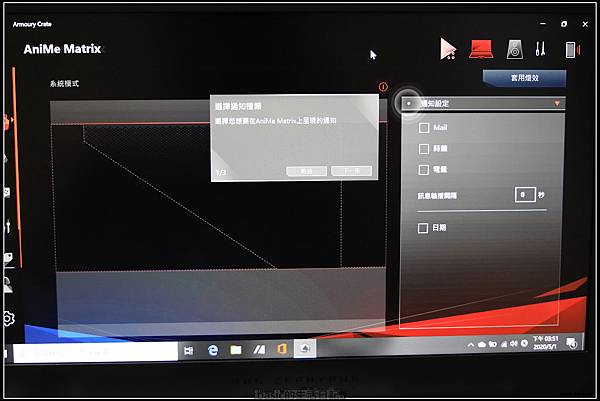Open the 通知設定 dropdown
Viewport: 600px width, 401px height.
pyautogui.click(x=483, y=103)
